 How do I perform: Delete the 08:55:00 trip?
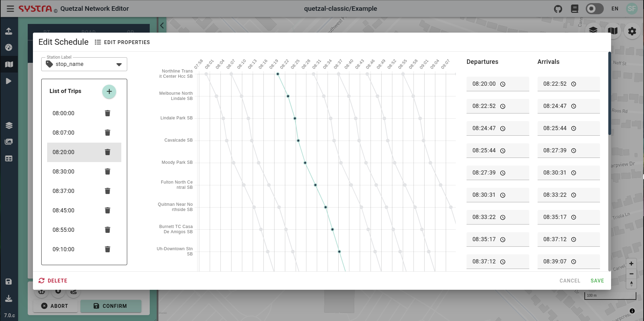point(107,230)
